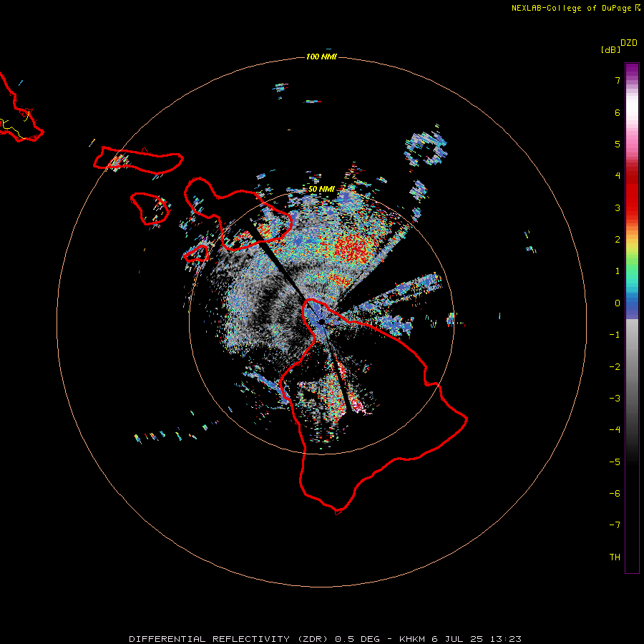This screenshot has width=644, height=644.
Task: Click the 50 NMI range ring label
Action: [x=321, y=189]
